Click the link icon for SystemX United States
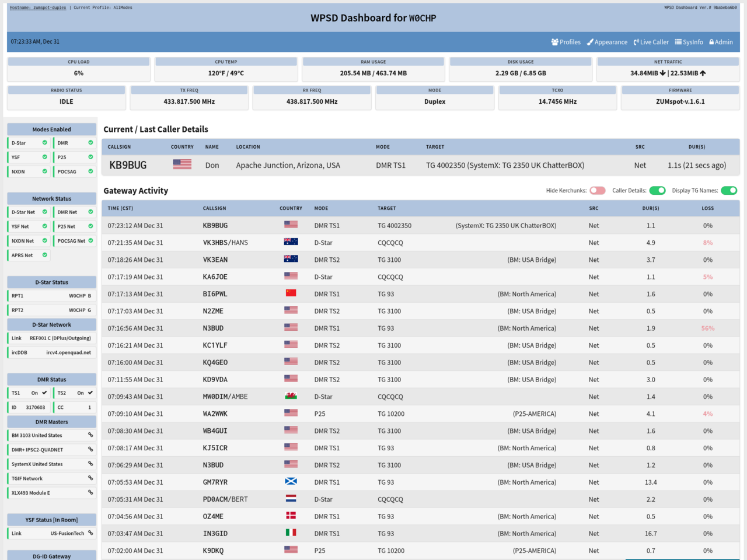Viewport: 747px width, 560px height. (90, 464)
